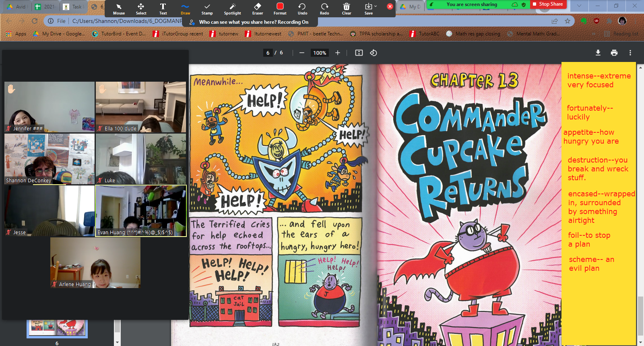Enable the Spotlight tool

232,9
